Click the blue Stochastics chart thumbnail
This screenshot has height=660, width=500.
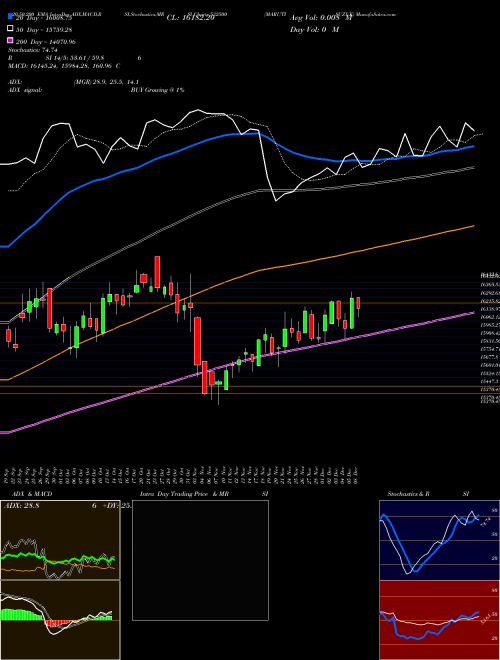(439, 540)
